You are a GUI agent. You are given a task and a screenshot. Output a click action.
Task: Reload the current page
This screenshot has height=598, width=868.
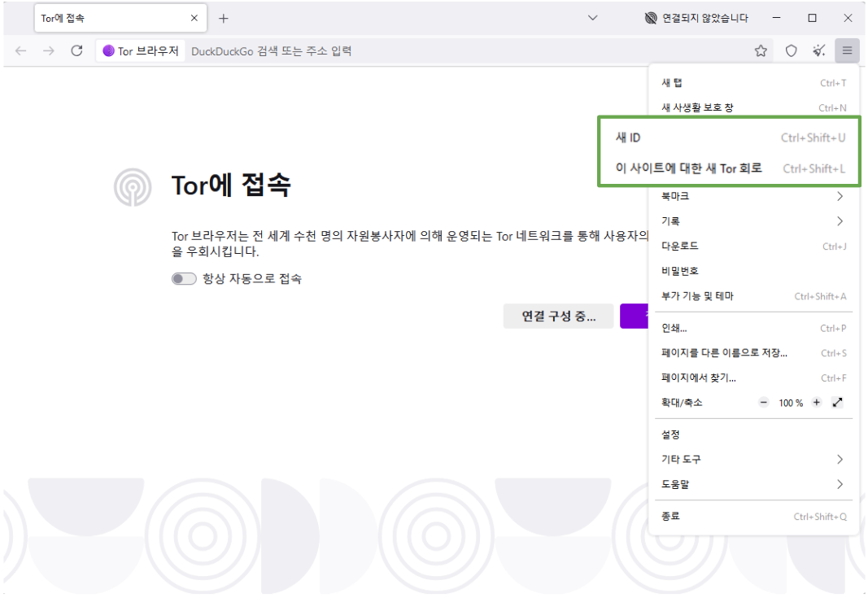tap(76, 50)
